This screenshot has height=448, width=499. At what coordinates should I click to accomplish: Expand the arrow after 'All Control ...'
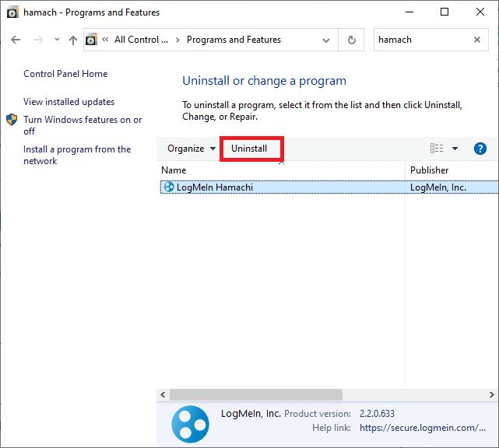tap(177, 40)
